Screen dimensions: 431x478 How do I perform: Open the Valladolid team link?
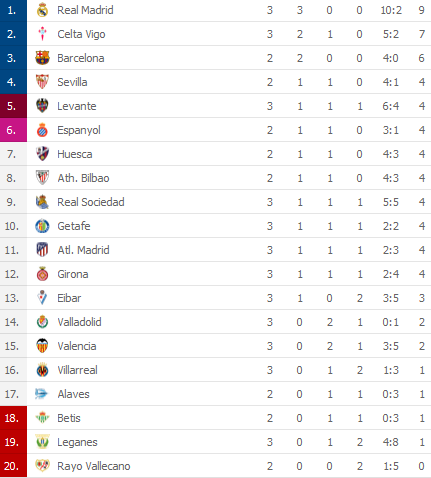point(79,322)
